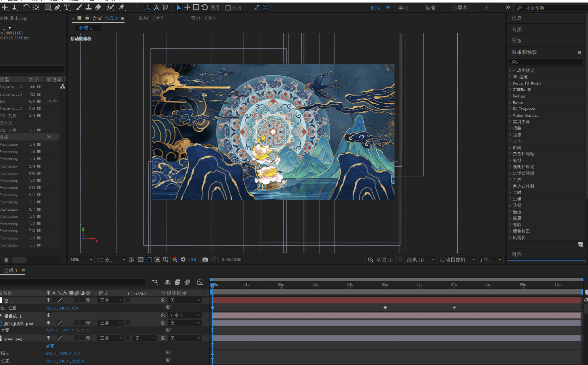Select the Puppet Pin tool
Screen dimensions: 588x365
coord(122,7)
